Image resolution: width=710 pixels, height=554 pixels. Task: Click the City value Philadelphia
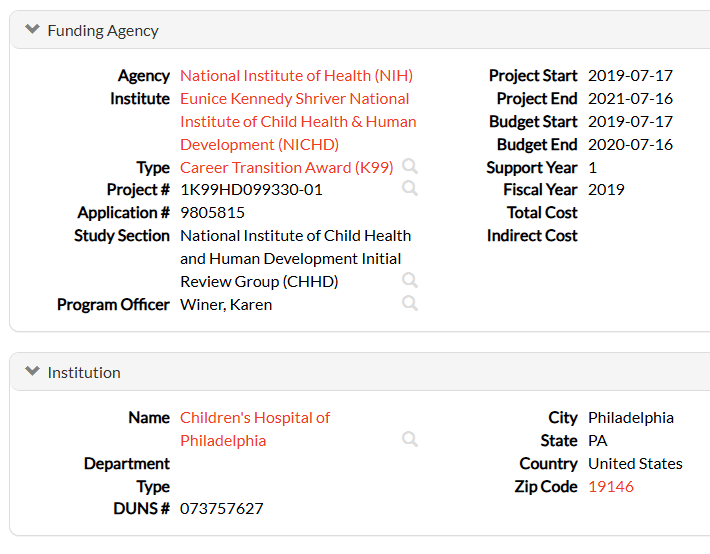pyautogui.click(x=631, y=418)
